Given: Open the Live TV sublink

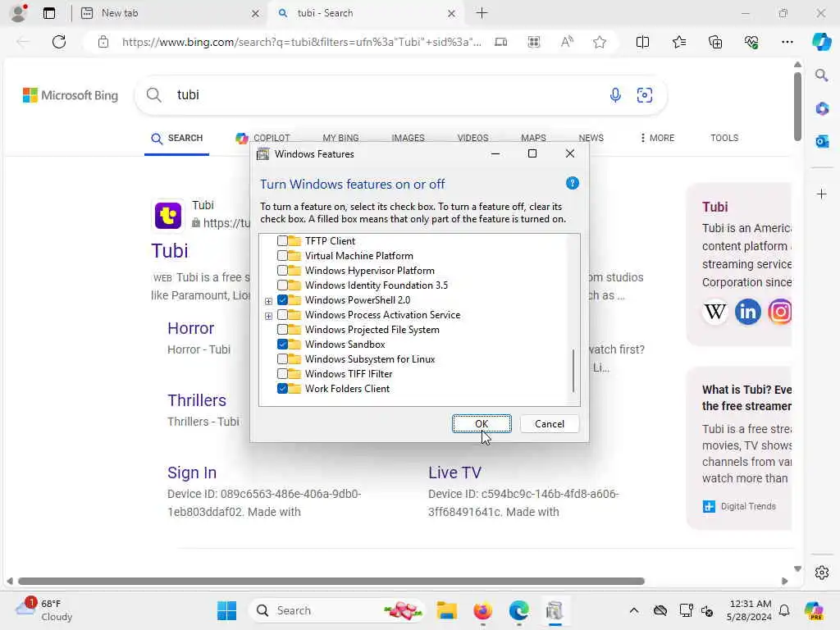Looking at the screenshot, I should click(454, 472).
